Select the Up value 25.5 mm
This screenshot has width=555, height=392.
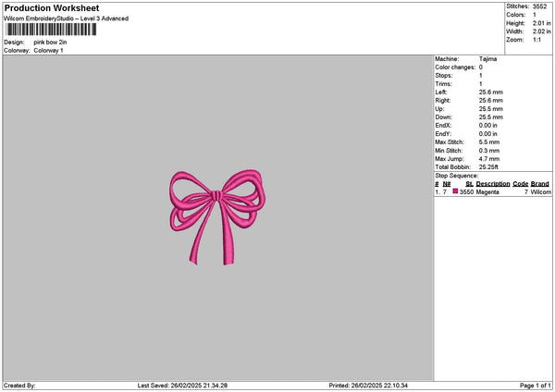tap(491, 108)
